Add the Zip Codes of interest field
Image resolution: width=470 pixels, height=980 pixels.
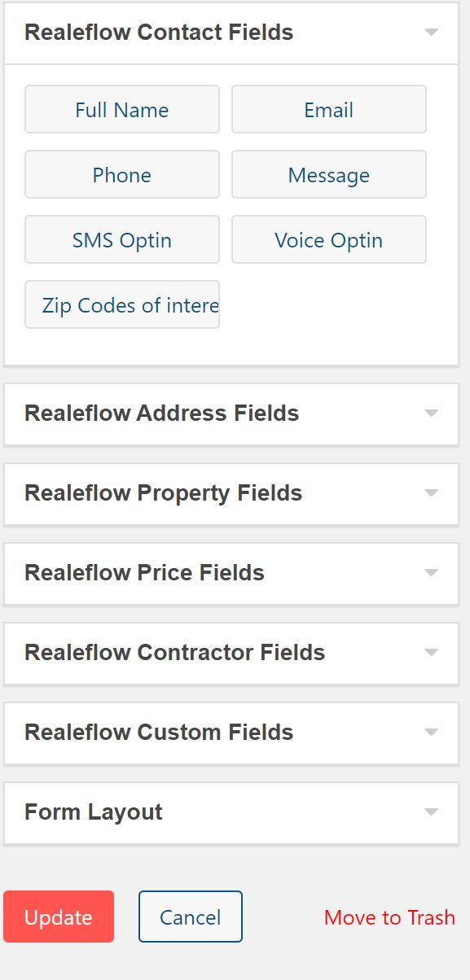coord(122,304)
